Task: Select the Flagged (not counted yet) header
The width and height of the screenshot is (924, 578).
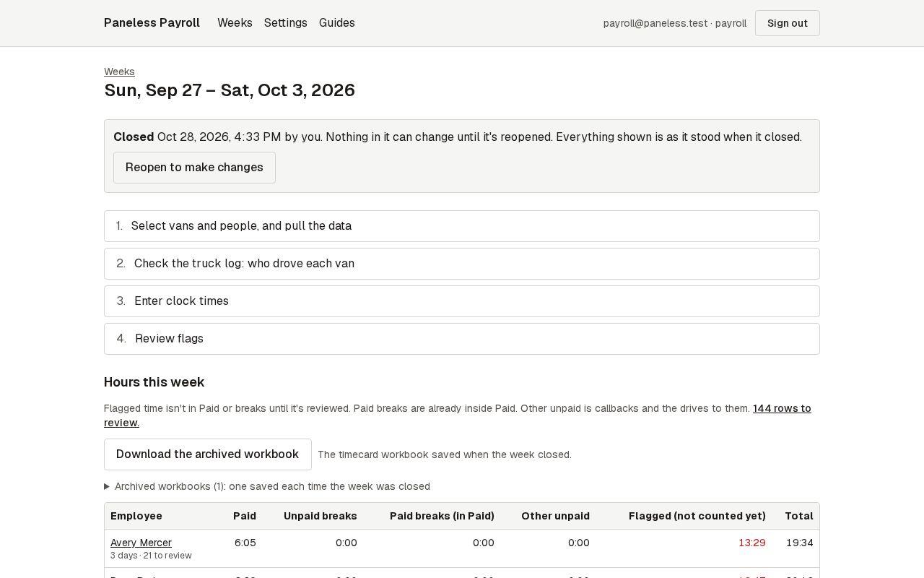Action: point(697,516)
